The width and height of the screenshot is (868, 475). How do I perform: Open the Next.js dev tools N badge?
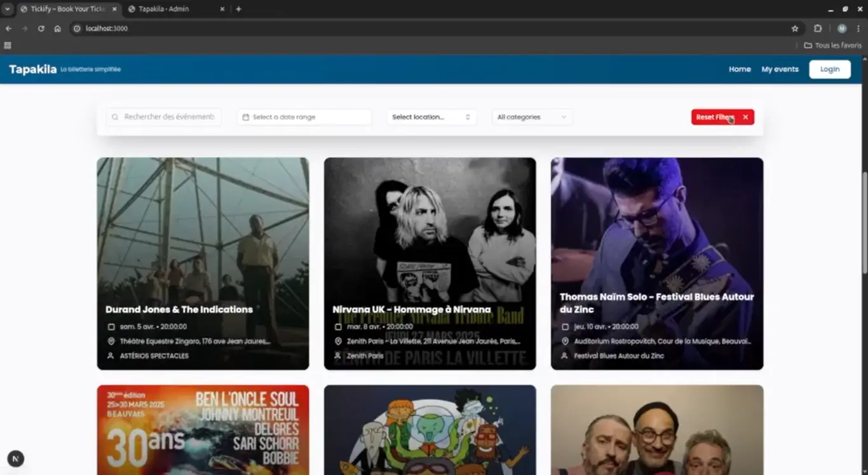(x=15, y=458)
